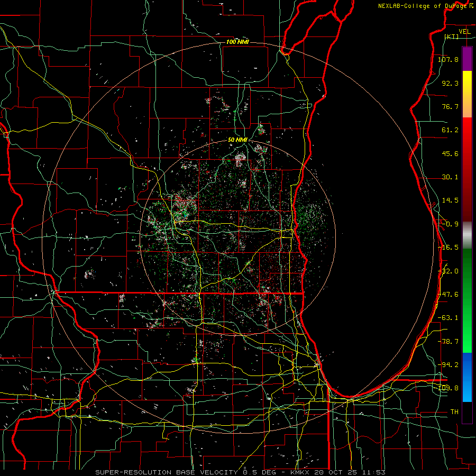Pick the purple segment of the velocity color bar
Screen dimensions: 476x476
(467, 59)
